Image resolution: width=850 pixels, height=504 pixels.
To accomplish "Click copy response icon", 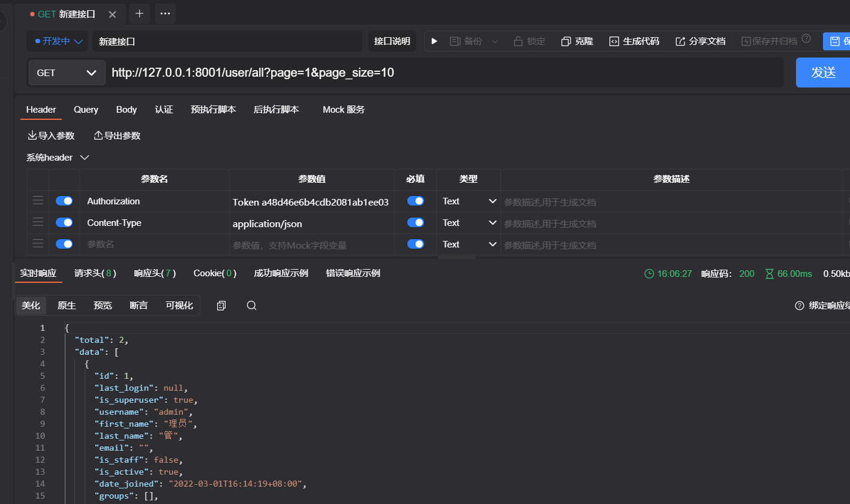I will pos(221,306).
